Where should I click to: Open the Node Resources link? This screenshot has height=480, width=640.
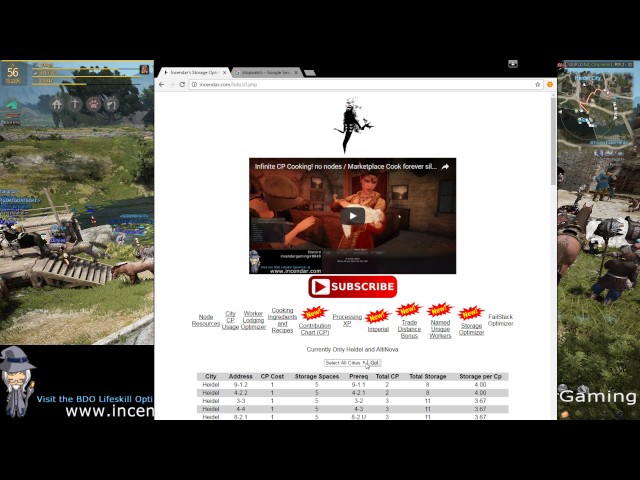click(x=205, y=320)
